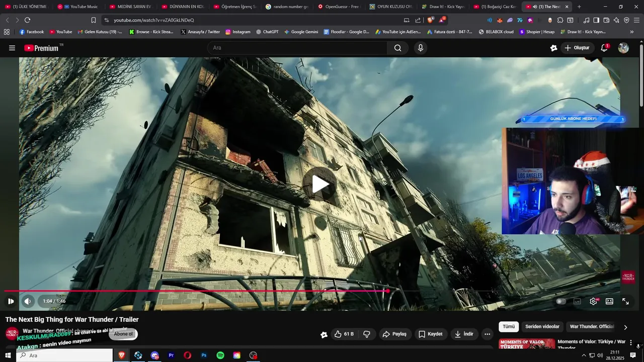Start voice search with the microphone

[421, 48]
